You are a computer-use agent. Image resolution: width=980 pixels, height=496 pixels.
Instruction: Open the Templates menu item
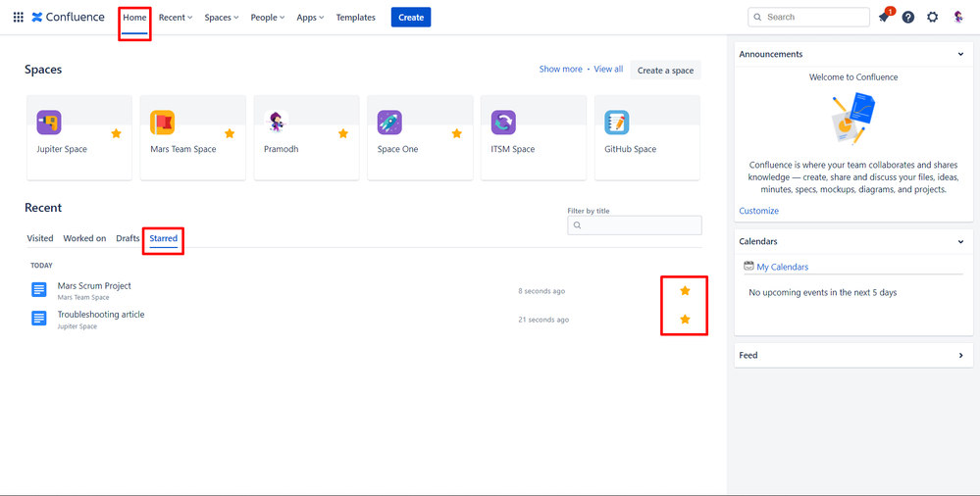pyautogui.click(x=356, y=18)
